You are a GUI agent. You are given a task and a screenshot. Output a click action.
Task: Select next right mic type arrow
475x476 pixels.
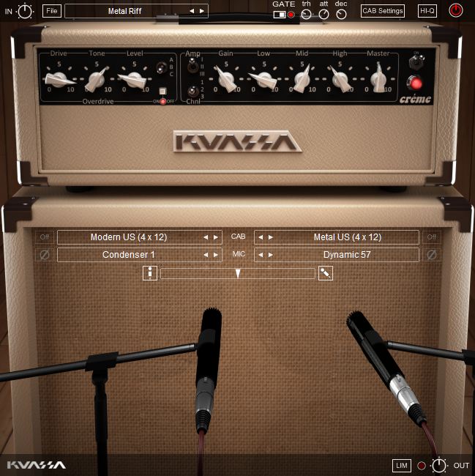271,255
